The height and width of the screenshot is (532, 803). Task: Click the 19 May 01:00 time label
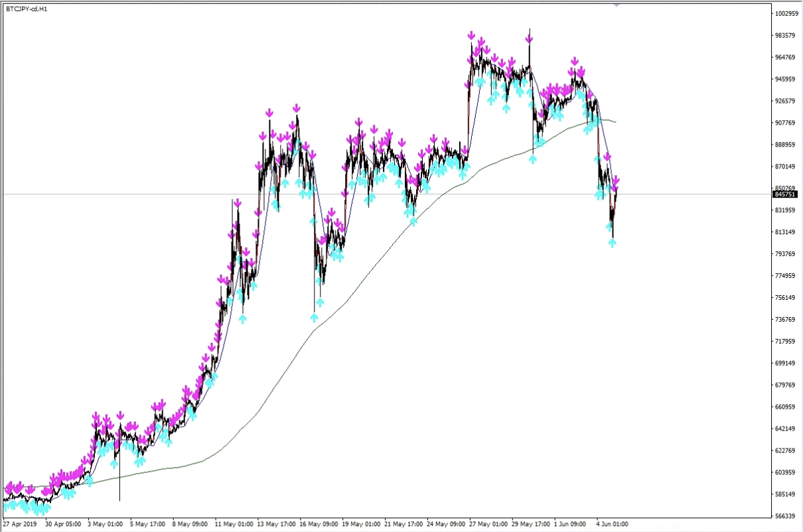362,525
